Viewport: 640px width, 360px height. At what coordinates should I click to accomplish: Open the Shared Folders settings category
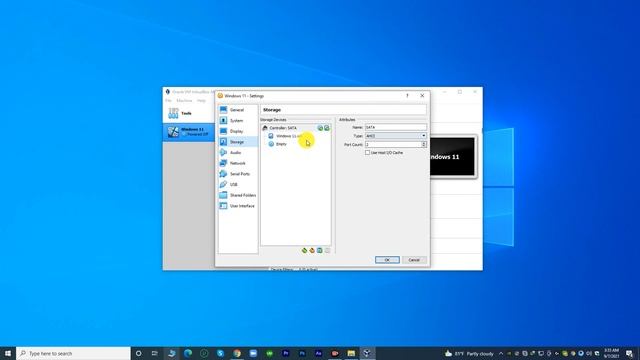(238, 195)
